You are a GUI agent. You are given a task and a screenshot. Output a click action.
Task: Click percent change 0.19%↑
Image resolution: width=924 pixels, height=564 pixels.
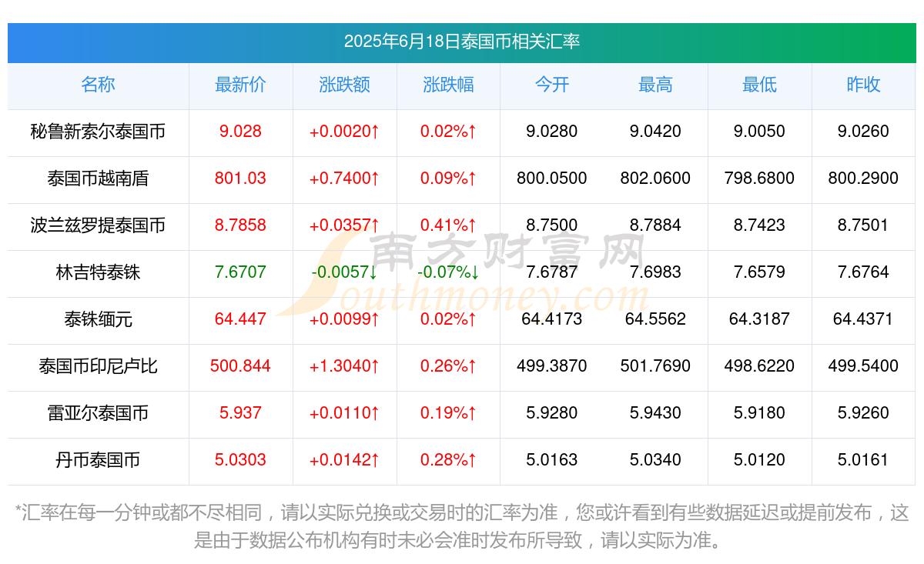448,413
